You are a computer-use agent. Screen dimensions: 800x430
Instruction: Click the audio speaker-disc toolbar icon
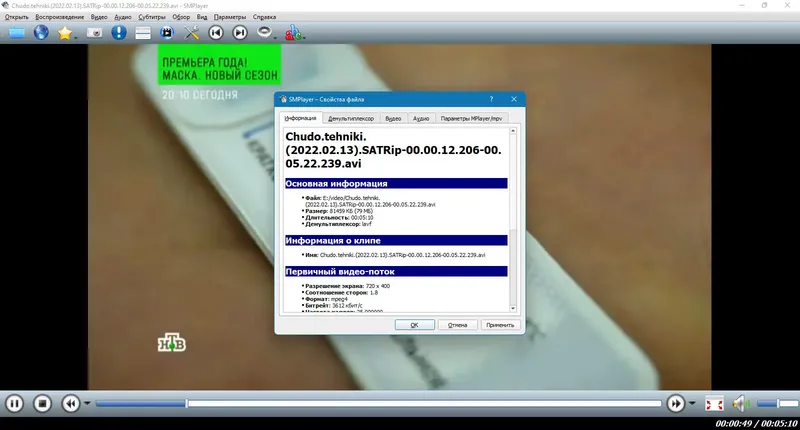click(x=264, y=32)
